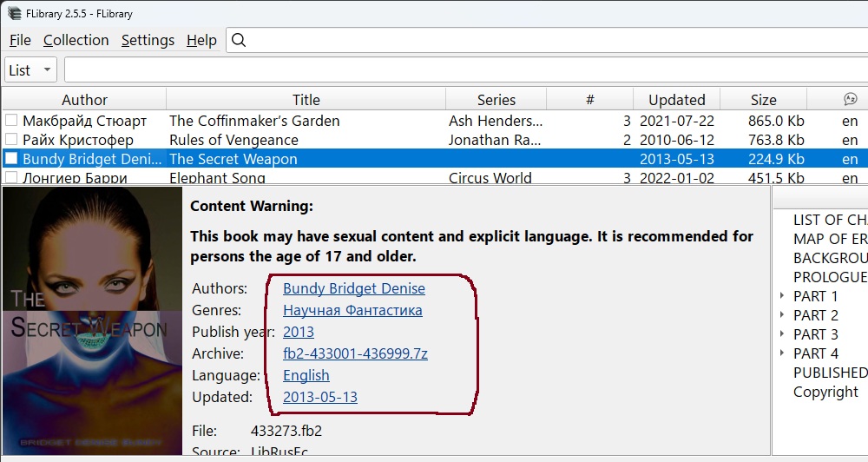Viewport: 868px width, 462px height.
Task: Open the Научная Фантастика genre link
Action: [x=352, y=310]
